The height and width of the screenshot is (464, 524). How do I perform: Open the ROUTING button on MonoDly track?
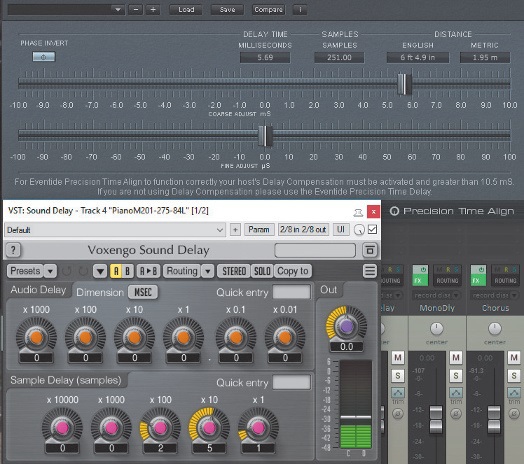[447, 280]
